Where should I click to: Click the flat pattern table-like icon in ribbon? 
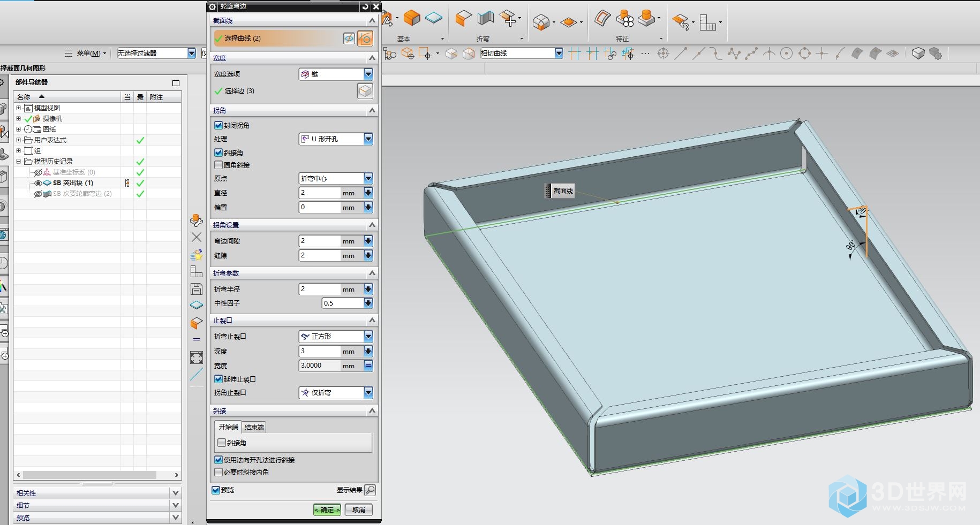click(x=707, y=22)
